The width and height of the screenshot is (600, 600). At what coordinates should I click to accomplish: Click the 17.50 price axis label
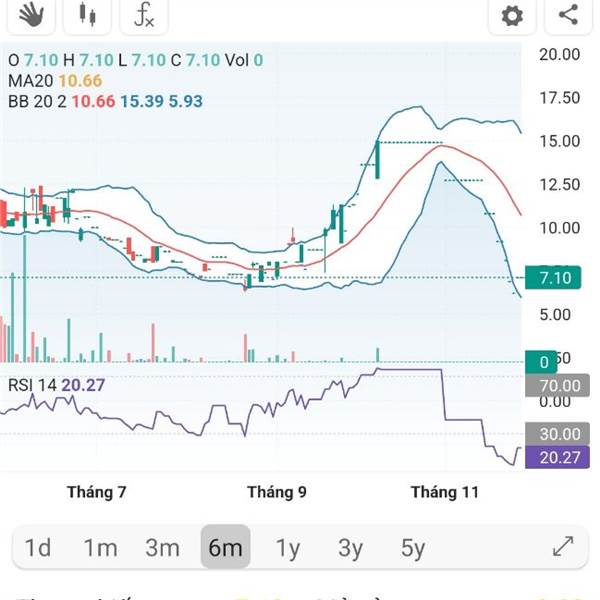point(559,98)
